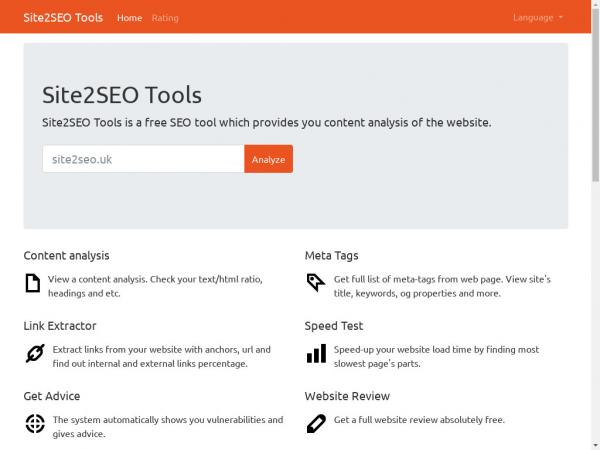
Task: Click 'Extract links from your website' description
Action: [x=161, y=356]
